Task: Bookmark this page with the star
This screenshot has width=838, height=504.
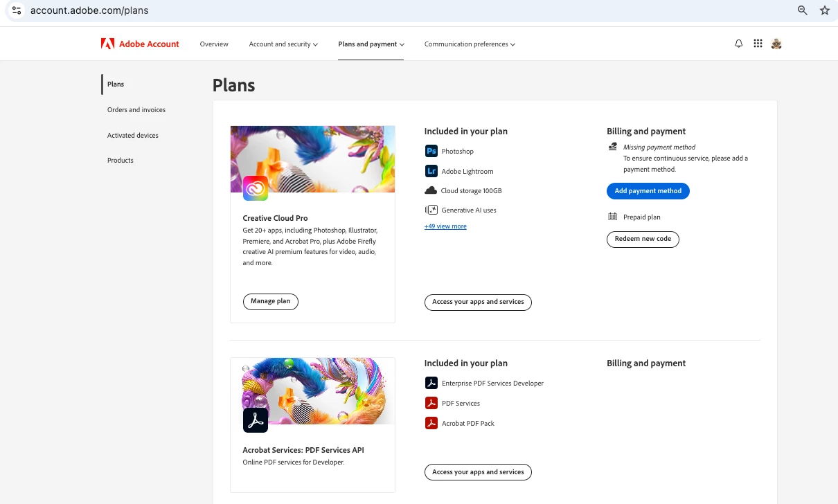Action: click(x=824, y=10)
